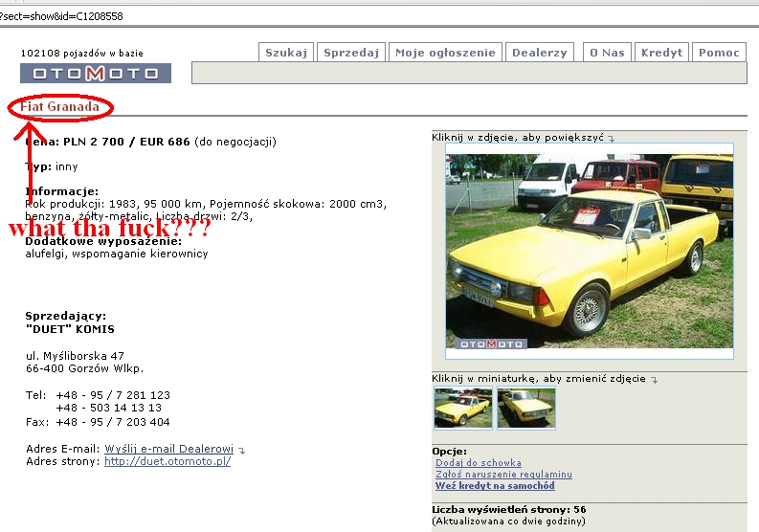Click the Fiat Granada listing title
The width and height of the screenshot is (759, 532).
click(x=59, y=106)
